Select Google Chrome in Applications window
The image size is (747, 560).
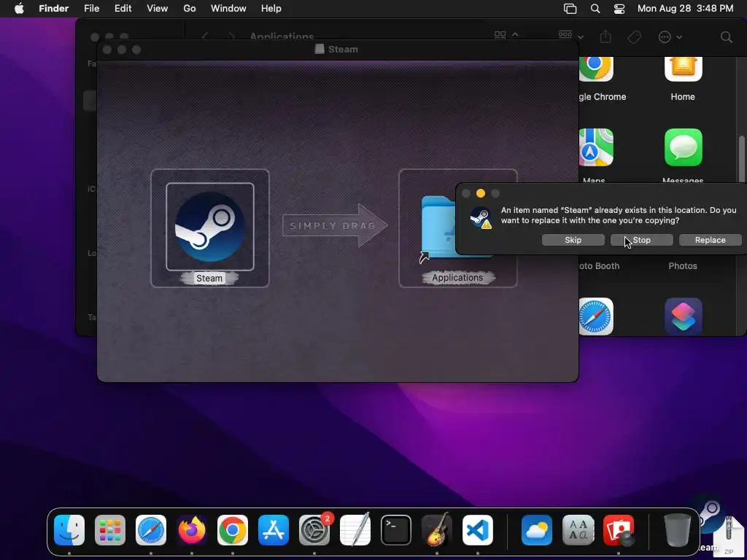(595, 69)
